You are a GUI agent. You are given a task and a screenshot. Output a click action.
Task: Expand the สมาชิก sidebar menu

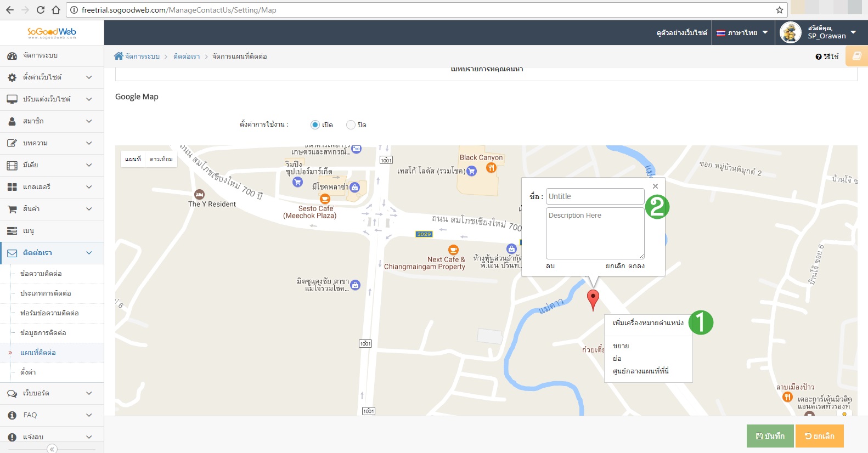point(52,121)
